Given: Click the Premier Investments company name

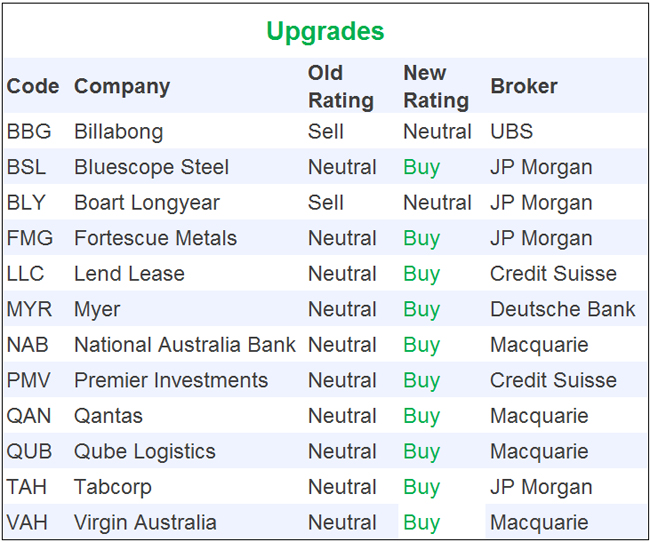Looking at the screenshot, I should click(171, 380).
